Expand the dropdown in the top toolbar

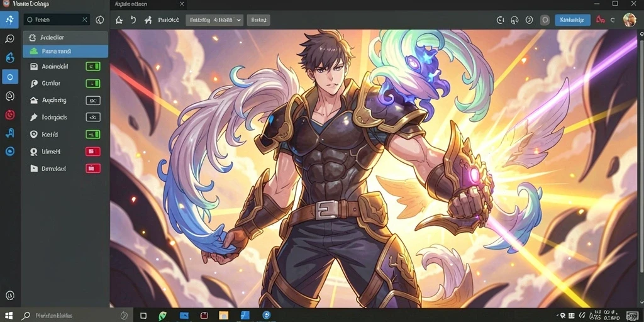[x=214, y=19]
